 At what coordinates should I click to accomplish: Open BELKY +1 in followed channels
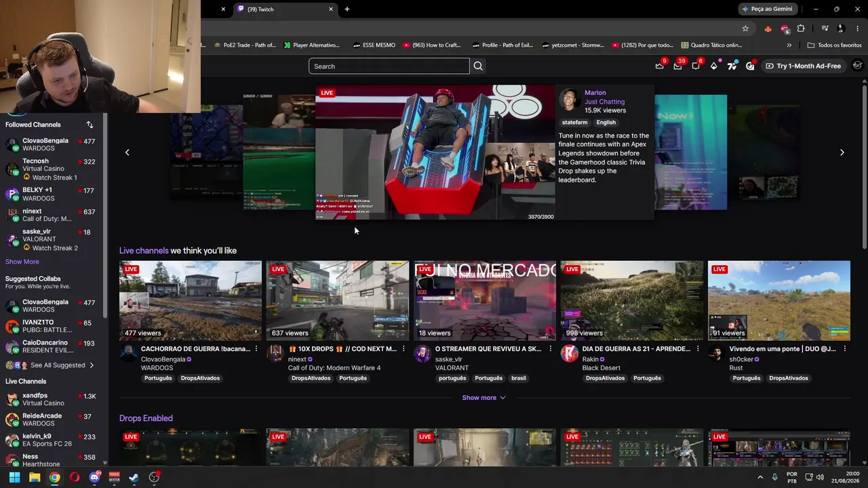click(51, 195)
